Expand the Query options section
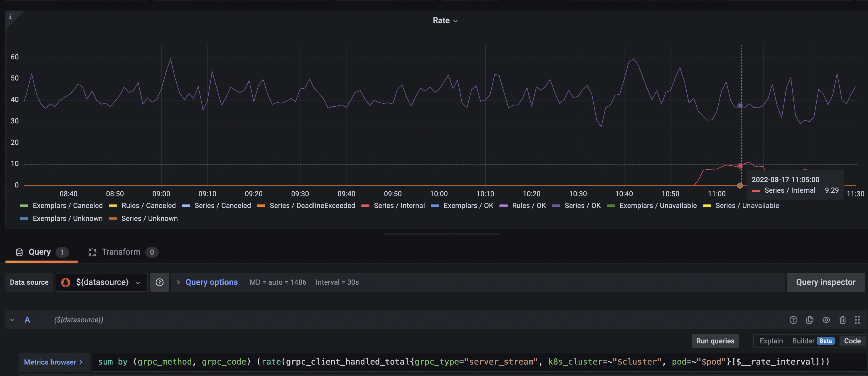Viewport: 868px width, 376px height. pyautogui.click(x=211, y=282)
